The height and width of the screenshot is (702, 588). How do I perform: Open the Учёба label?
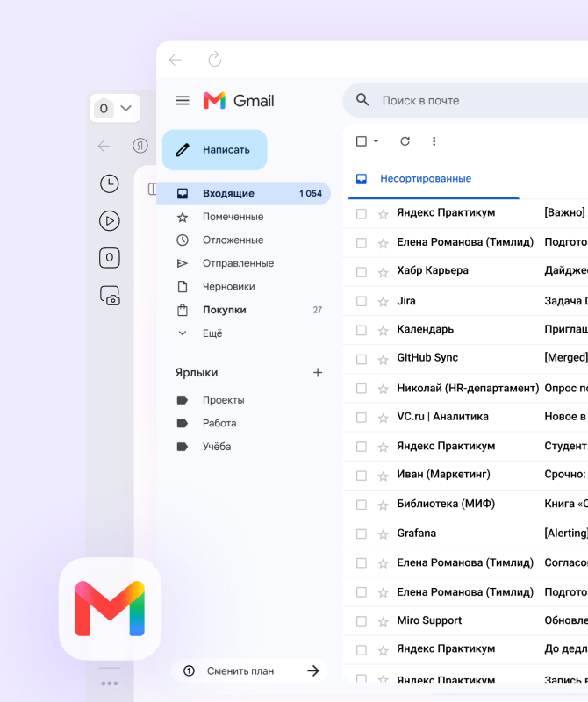click(x=204, y=447)
